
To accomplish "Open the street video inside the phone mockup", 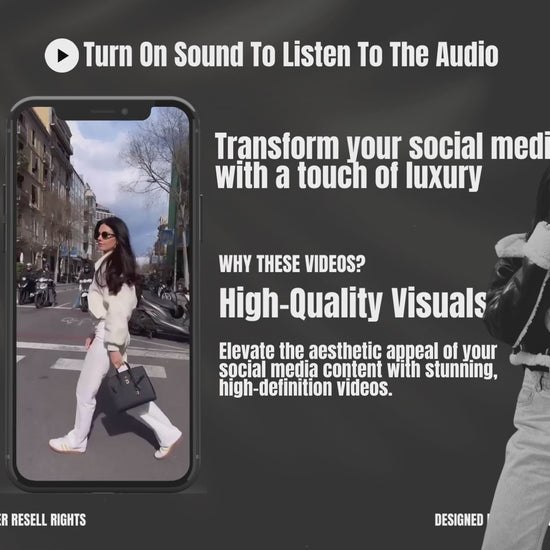I will [103, 294].
